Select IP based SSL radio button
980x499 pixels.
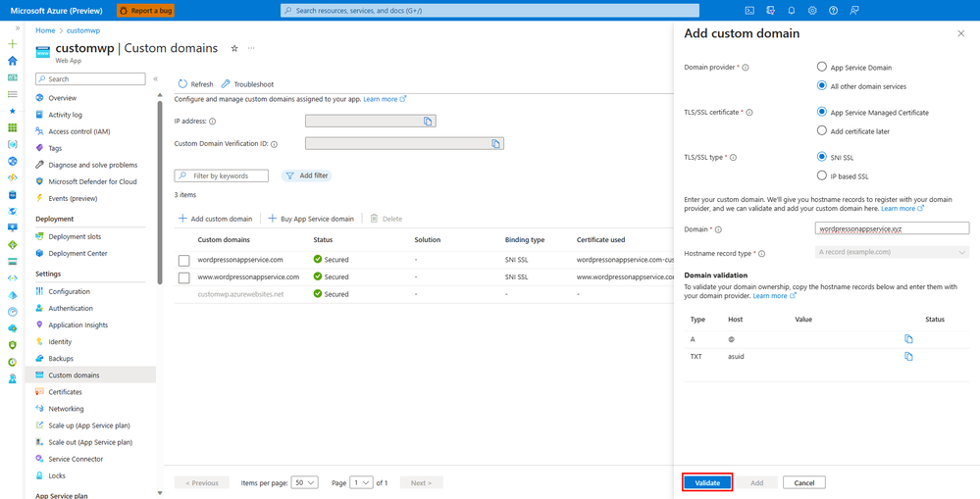pyautogui.click(x=822, y=176)
